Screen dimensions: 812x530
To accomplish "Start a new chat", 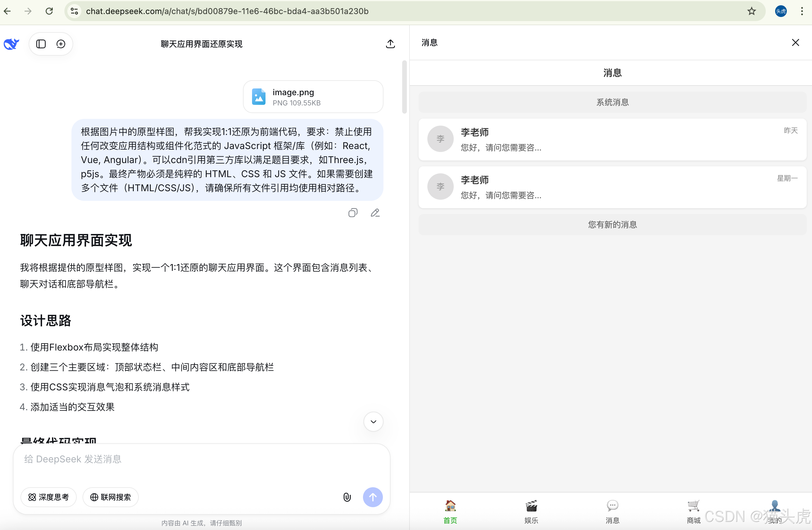I will 61,44.
